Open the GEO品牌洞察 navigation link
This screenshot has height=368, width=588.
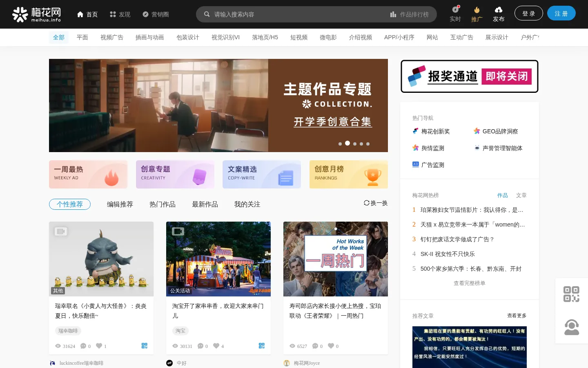coord(496,131)
